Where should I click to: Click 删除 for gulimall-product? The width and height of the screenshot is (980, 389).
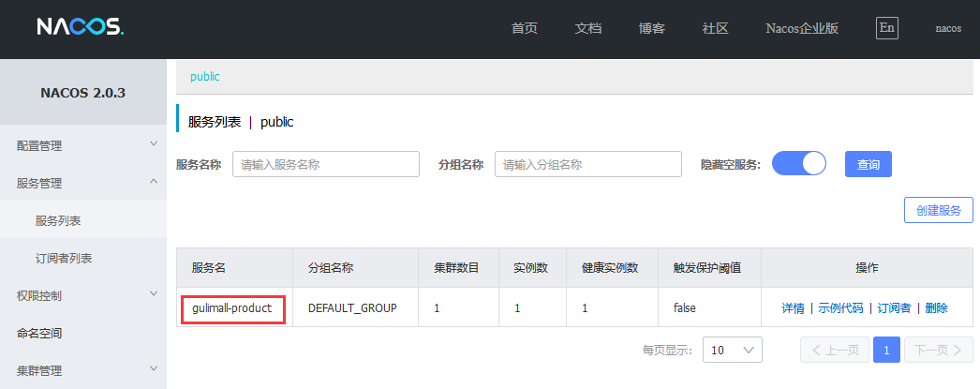click(936, 307)
